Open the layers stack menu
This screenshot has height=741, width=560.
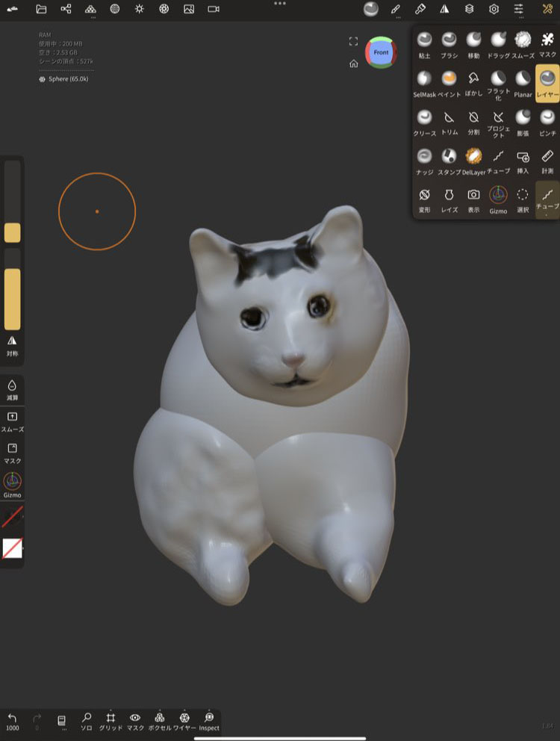[x=469, y=9]
